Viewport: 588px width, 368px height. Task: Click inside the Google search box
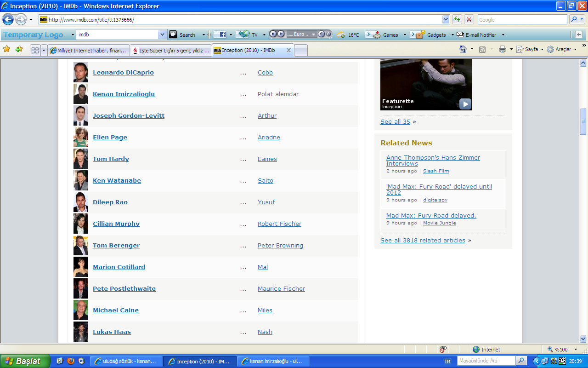522,19
